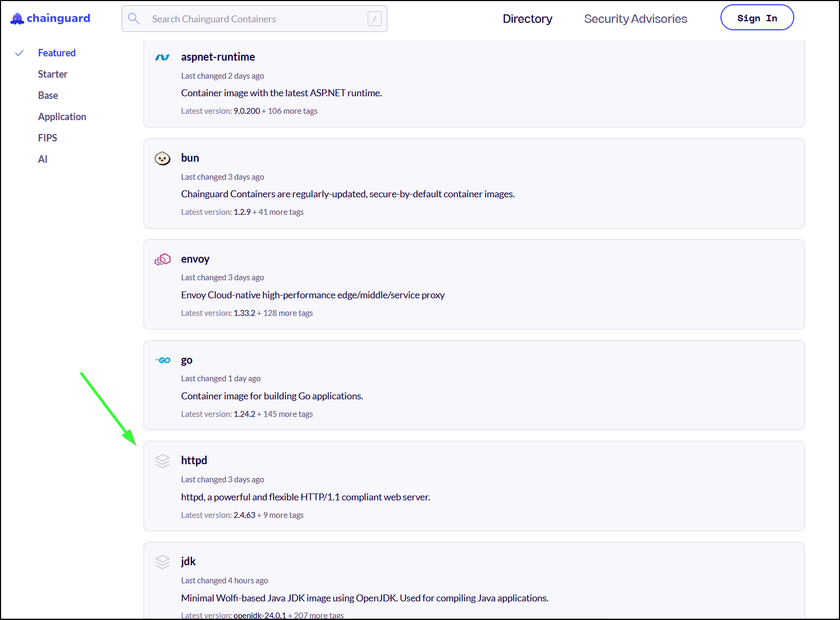Open the Directory page

coord(528,19)
